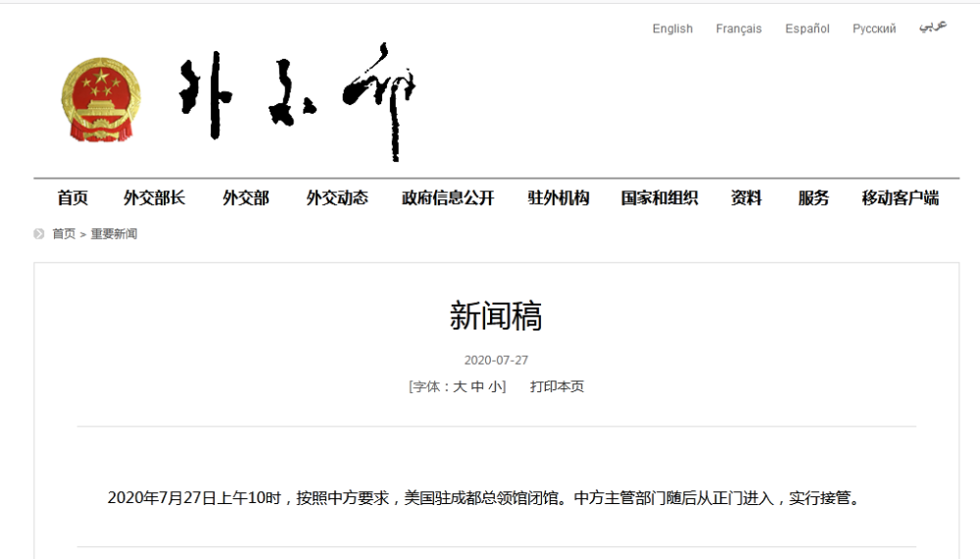Screen dimensions: 980x559
Task: Open the 移动客户端 menu item
Action: pos(900,198)
